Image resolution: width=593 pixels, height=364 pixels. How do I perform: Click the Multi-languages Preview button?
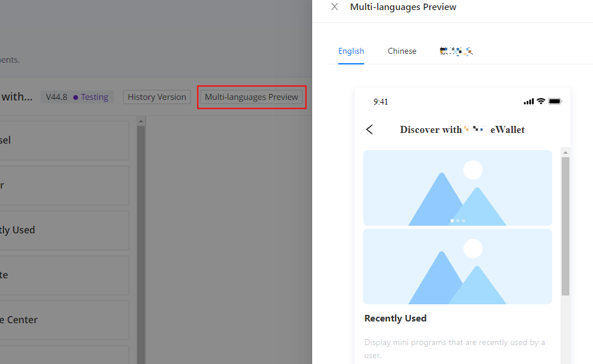point(251,97)
